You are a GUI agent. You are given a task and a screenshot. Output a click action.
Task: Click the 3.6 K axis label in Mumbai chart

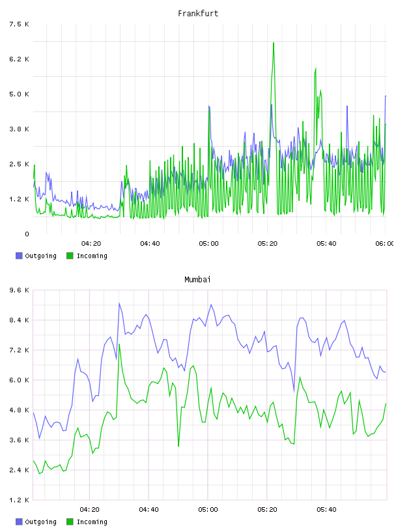(19, 440)
